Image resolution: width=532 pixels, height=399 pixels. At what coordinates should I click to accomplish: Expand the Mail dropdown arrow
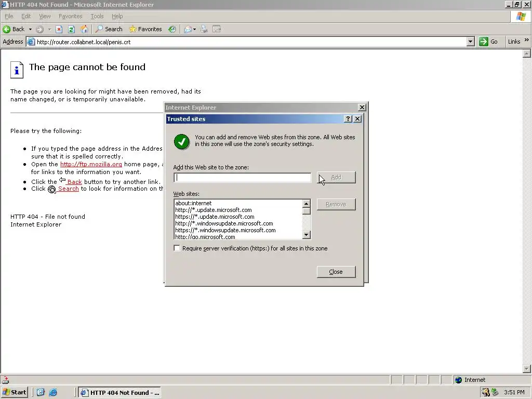194,30
